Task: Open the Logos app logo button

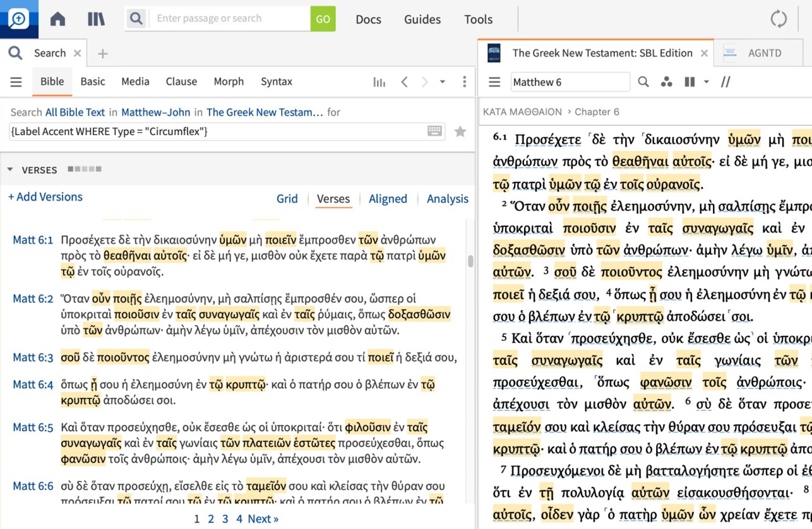Action: point(19,19)
